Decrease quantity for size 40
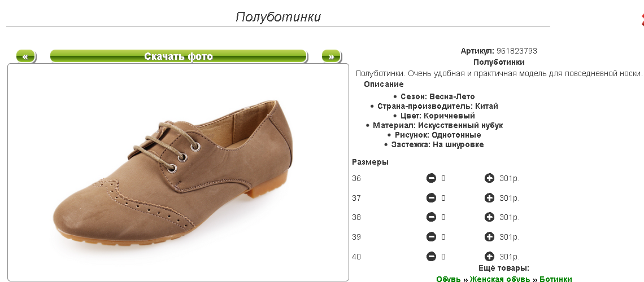 click(431, 257)
